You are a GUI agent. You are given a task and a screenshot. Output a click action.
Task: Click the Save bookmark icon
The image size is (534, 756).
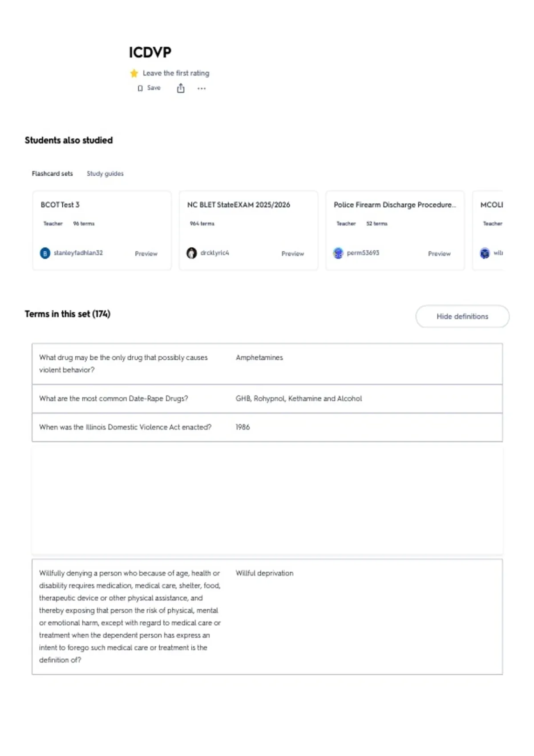(140, 88)
